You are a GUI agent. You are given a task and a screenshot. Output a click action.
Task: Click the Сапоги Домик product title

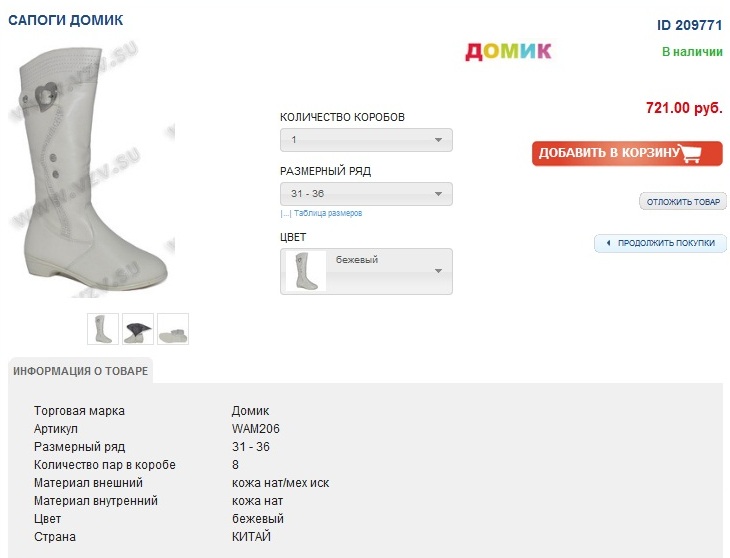[65, 20]
